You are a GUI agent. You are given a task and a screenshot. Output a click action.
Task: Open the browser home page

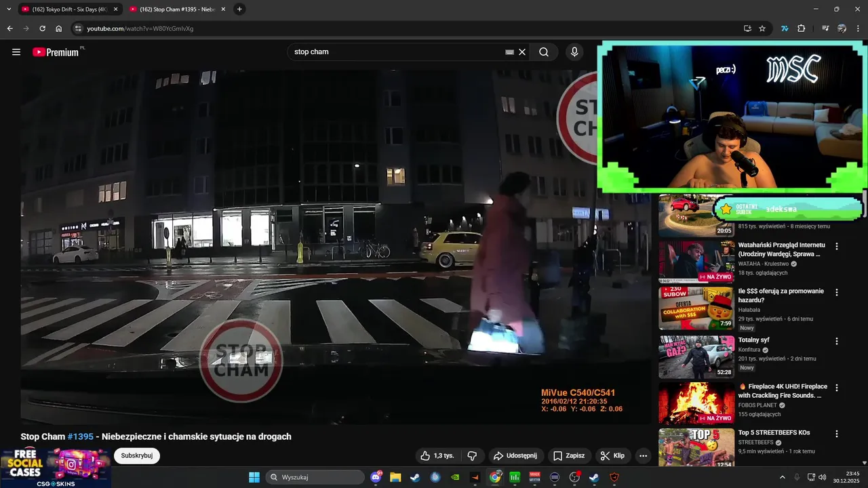click(x=59, y=28)
